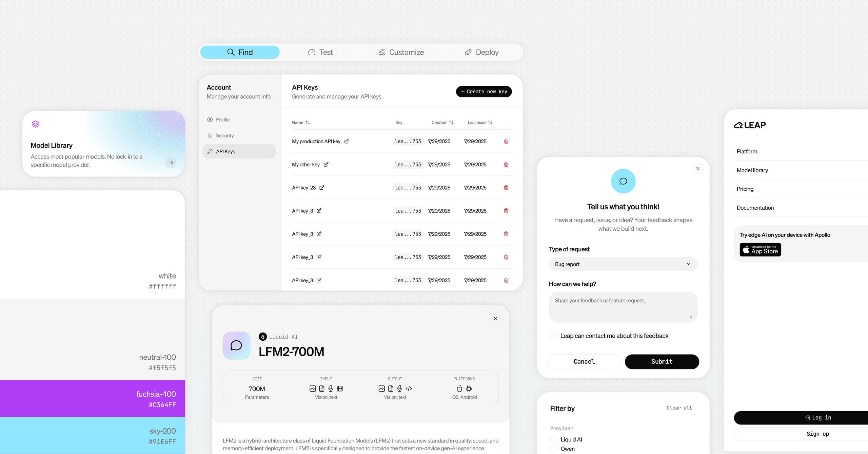Image resolution: width=868 pixels, height=454 pixels.
Task: Clear all provider filters
Action: pyautogui.click(x=679, y=408)
